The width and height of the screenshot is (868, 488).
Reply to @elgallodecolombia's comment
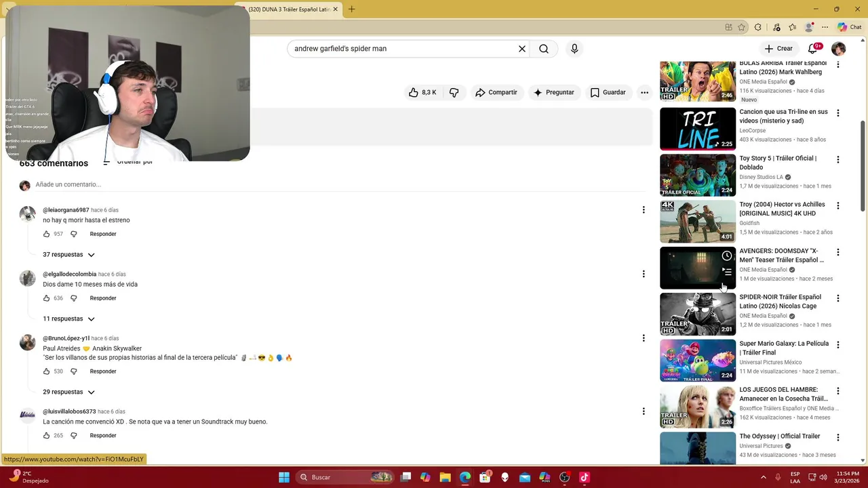tap(103, 298)
